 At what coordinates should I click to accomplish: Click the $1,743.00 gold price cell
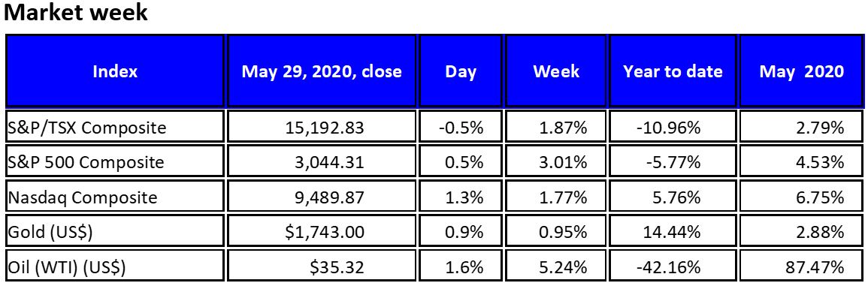point(322,232)
